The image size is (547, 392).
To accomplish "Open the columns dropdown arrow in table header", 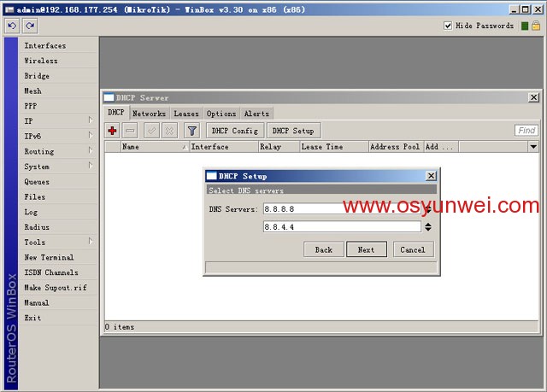I will pos(533,147).
